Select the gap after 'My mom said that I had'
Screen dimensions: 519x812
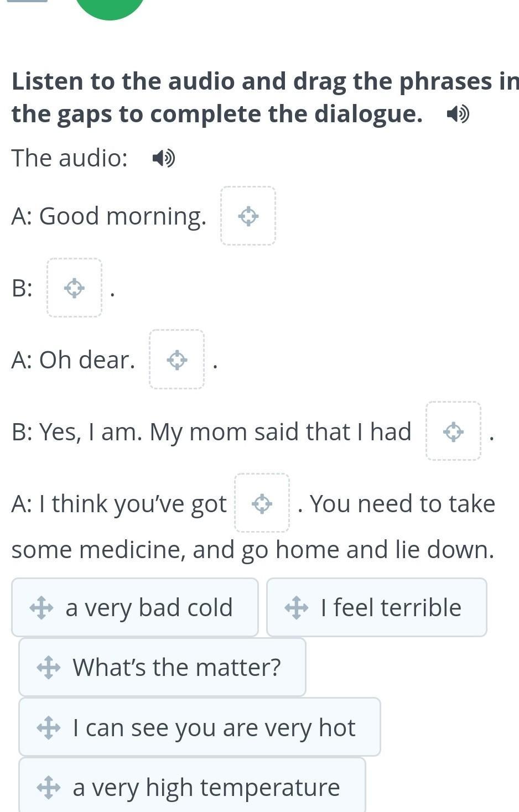pos(453,431)
